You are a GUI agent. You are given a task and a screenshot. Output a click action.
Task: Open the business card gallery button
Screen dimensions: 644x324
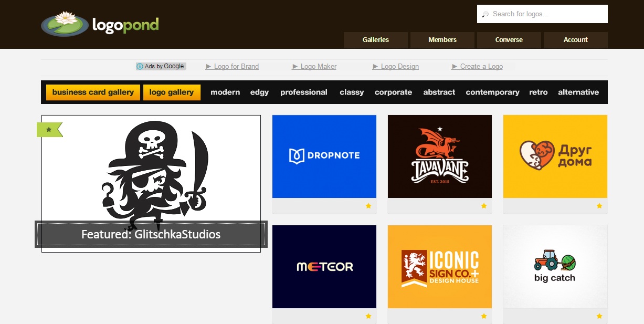point(93,92)
